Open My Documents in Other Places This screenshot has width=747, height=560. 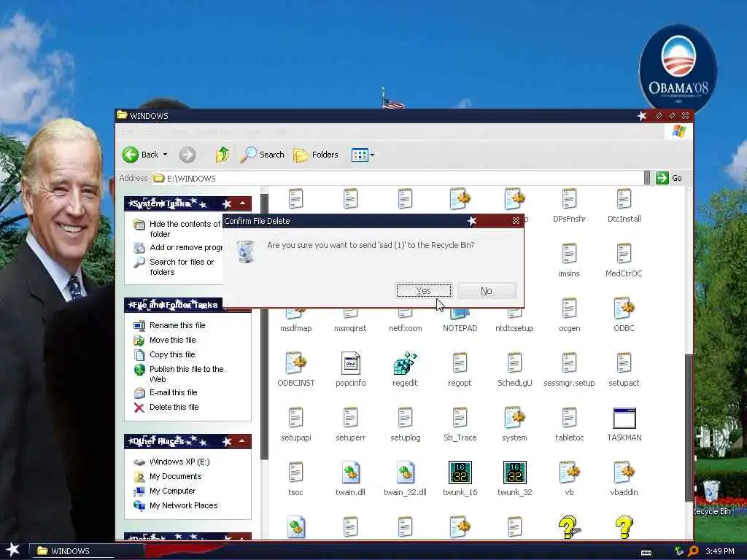(x=169, y=476)
